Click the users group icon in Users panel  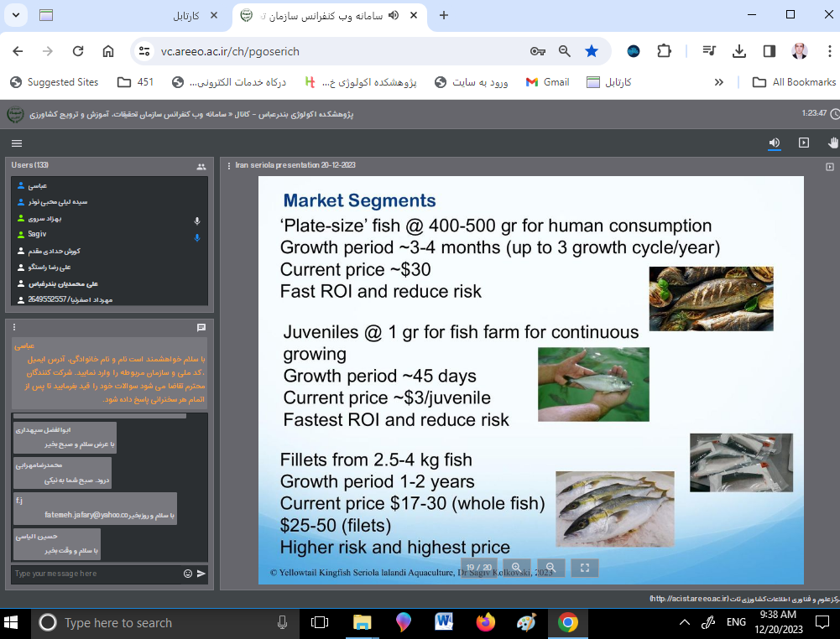point(201,166)
